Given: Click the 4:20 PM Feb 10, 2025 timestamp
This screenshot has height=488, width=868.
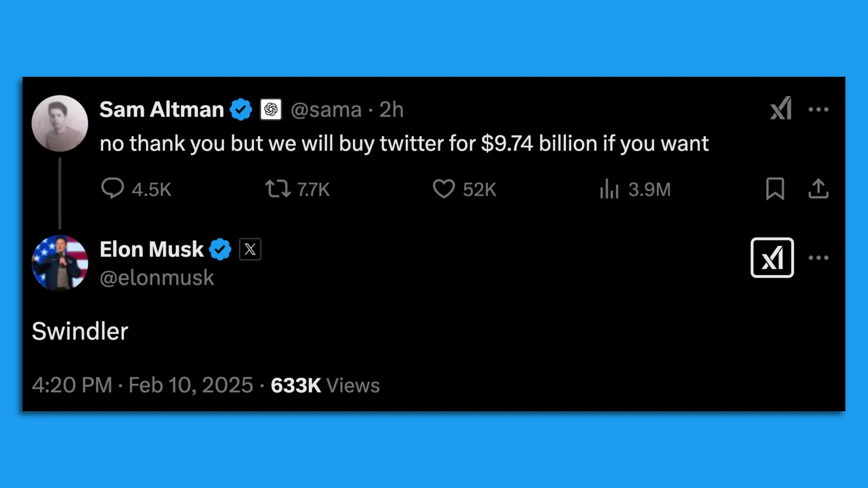Looking at the screenshot, I should [142, 385].
